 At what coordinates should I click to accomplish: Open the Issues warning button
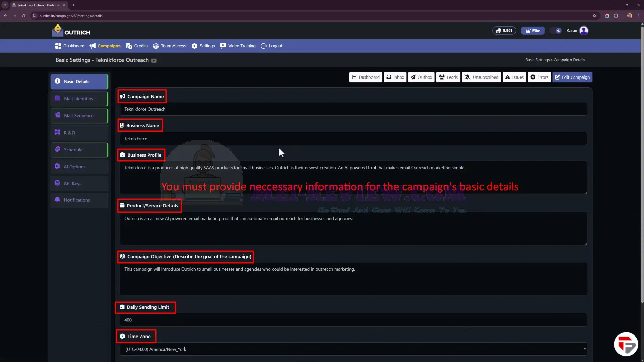514,77
